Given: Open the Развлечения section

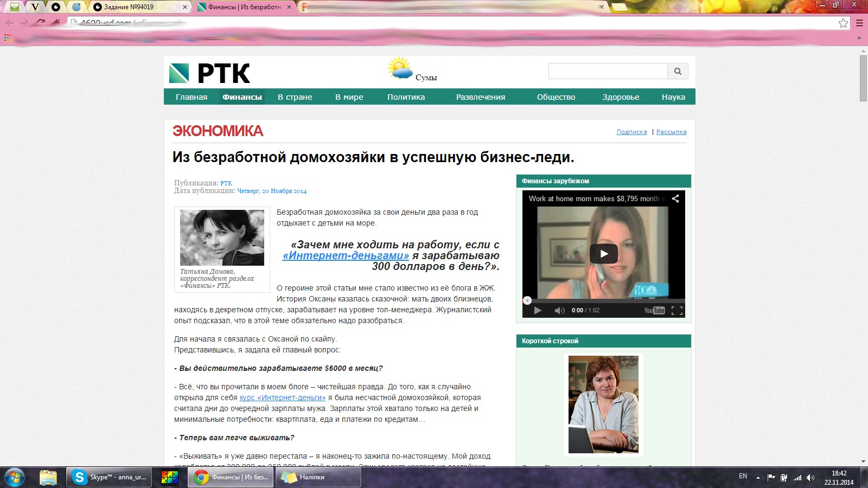Looking at the screenshot, I should (x=480, y=97).
